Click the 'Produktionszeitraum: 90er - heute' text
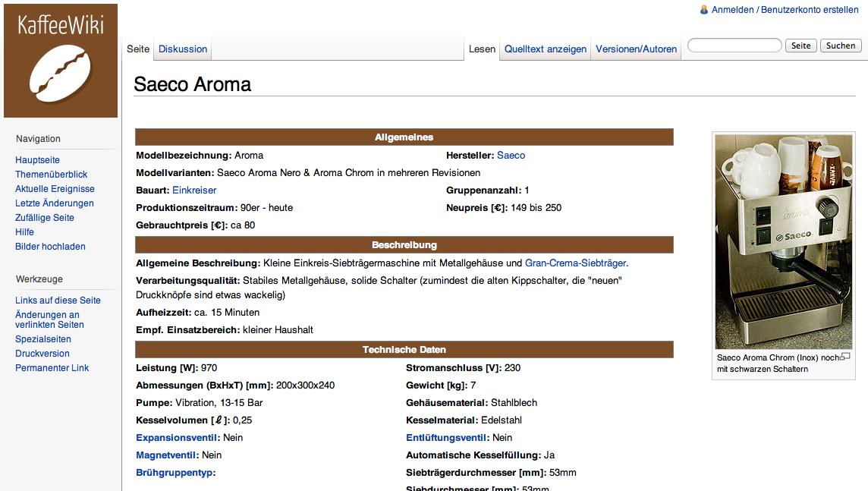The image size is (868, 491). (x=214, y=208)
